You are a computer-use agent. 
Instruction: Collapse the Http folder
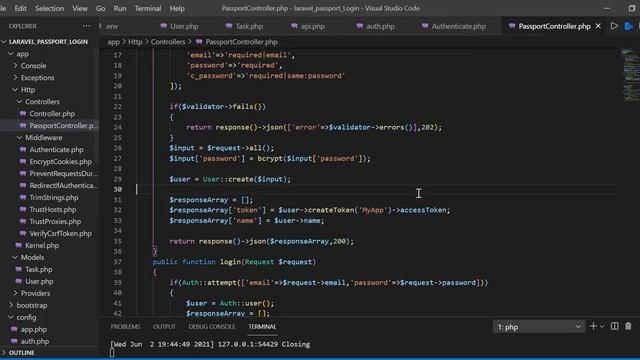point(28,89)
